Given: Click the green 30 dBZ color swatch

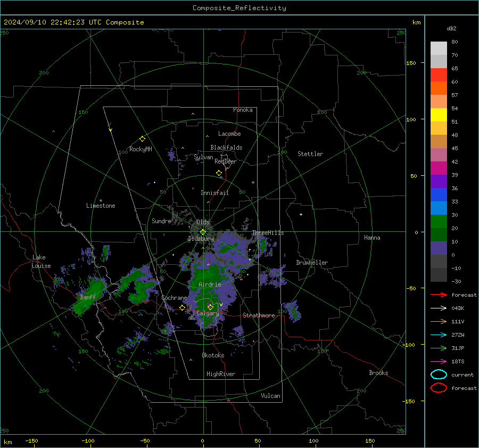Looking at the screenshot, I should pos(439,222).
